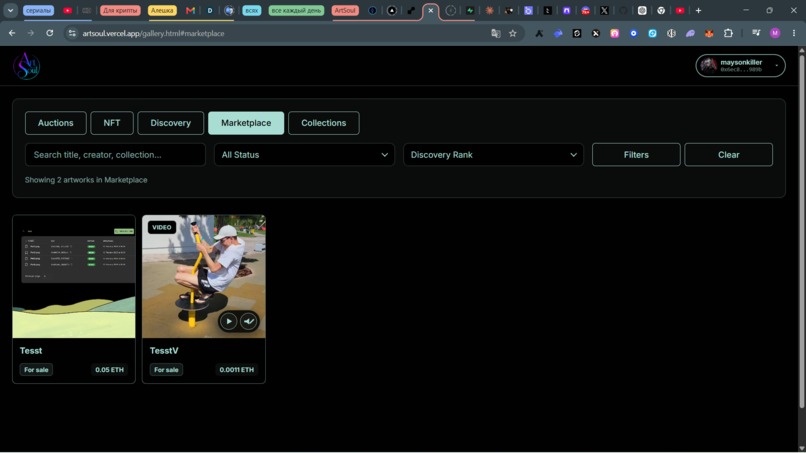Click the Filters button
Viewport: 806px width, 453px height.
(x=636, y=155)
